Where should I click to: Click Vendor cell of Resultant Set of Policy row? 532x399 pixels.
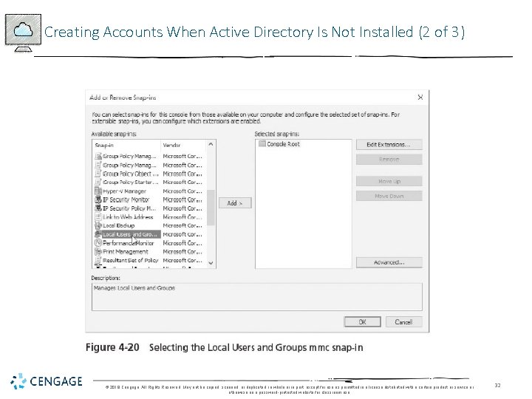(x=183, y=260)
